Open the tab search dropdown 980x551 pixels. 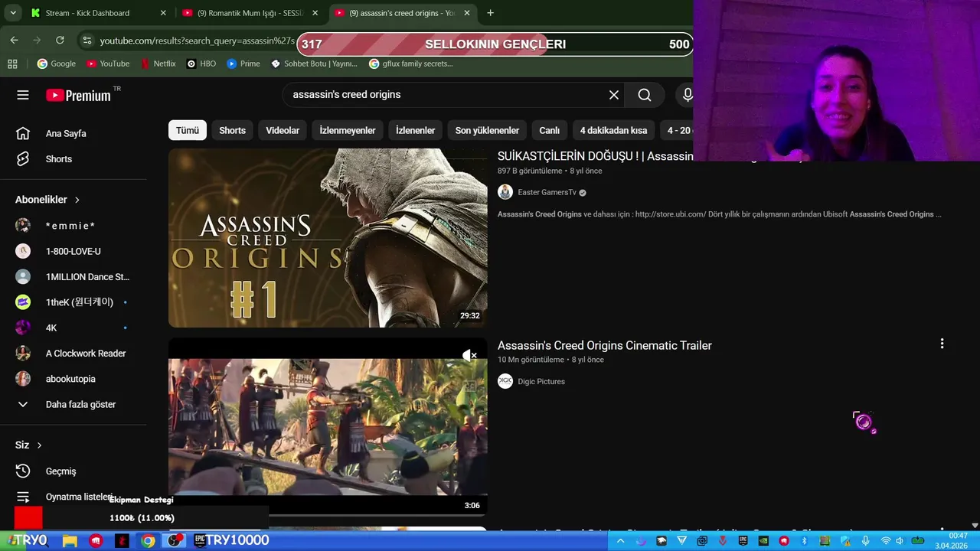(x=12, y=13)
